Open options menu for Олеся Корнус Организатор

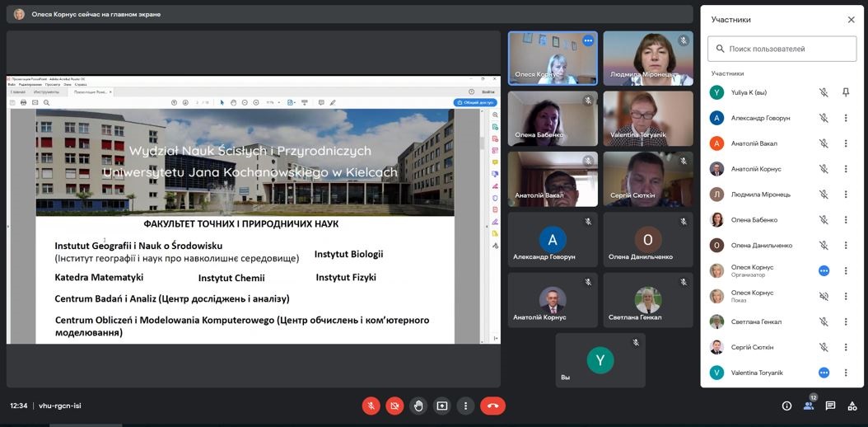click(x=846, y=271)
